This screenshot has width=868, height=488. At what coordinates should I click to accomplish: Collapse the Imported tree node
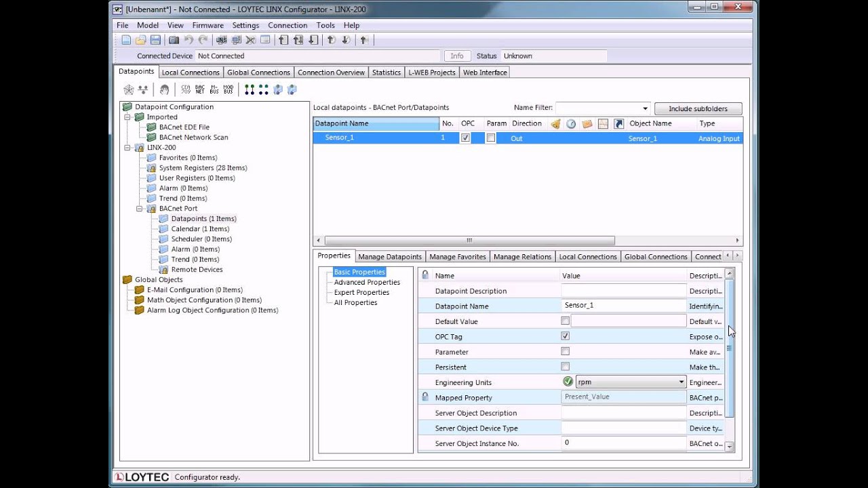point(127,117)
